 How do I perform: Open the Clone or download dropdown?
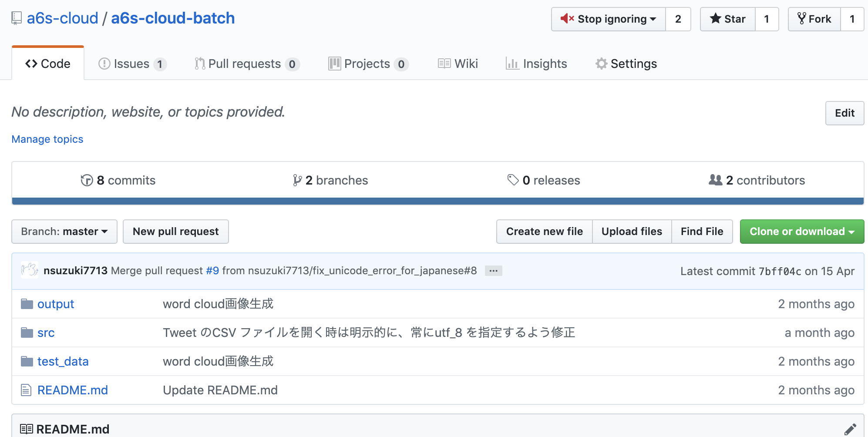coord(802,232)
